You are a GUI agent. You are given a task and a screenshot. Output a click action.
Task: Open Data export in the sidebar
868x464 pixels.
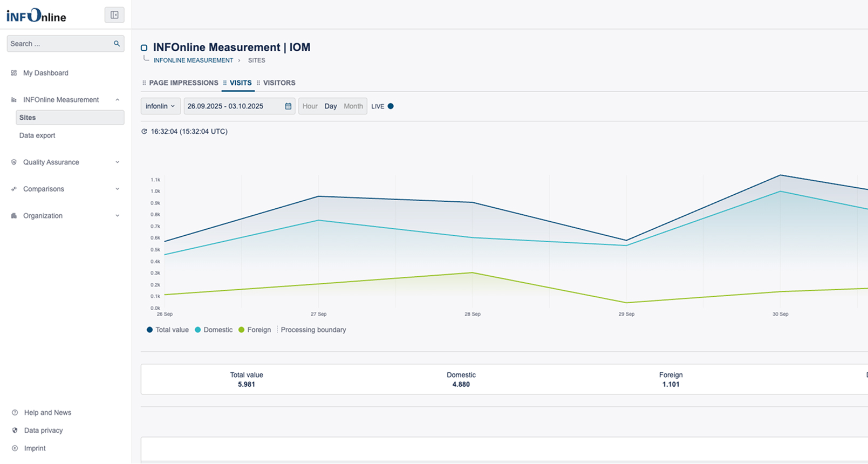pos(37,135)
